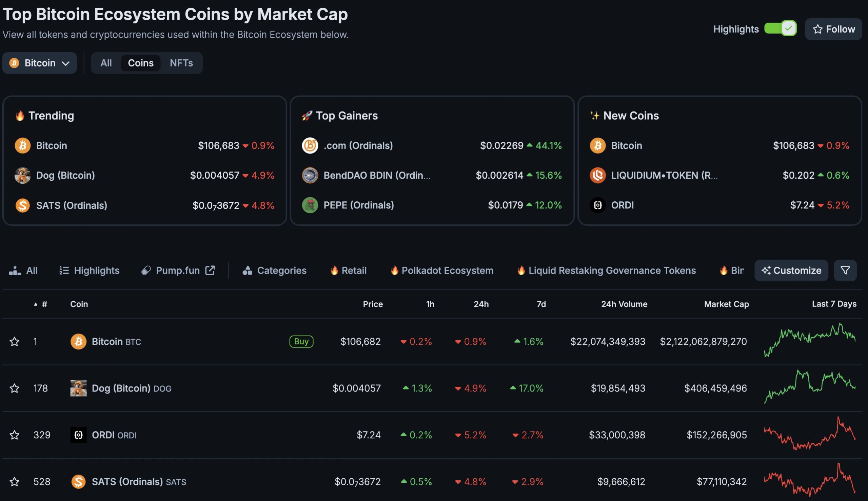Star Bitcoin to add it to favorites

(x=15, y=341)
